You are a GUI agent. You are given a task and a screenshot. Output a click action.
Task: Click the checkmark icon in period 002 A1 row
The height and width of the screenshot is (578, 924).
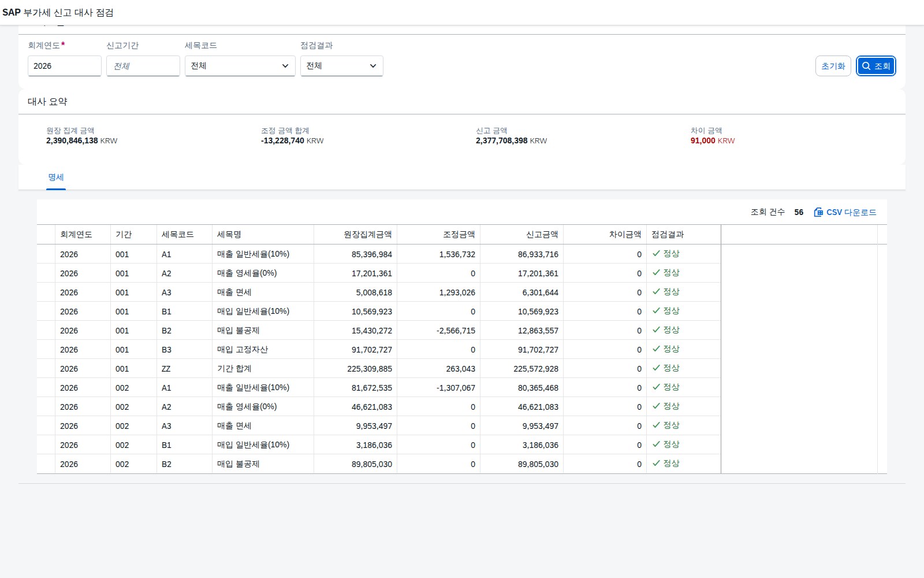click(656, 387)
